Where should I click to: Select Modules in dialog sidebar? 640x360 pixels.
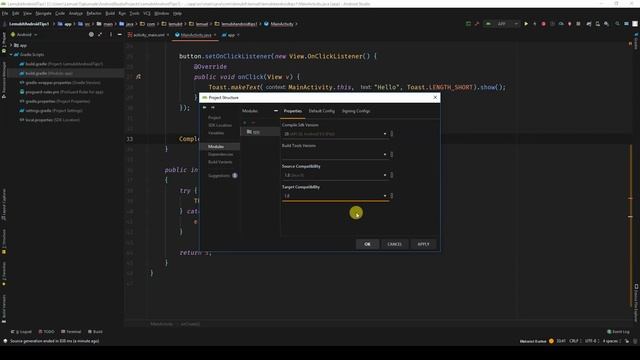click(216, 147)
